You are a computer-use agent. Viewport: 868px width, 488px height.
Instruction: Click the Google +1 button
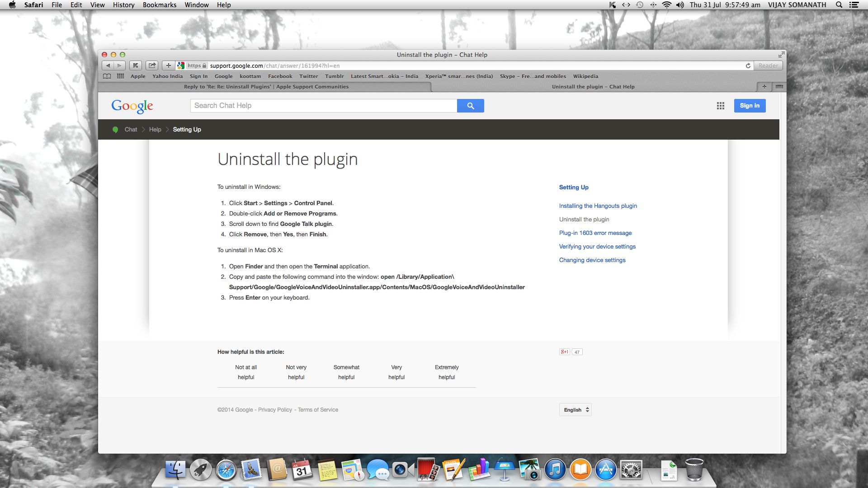564,352
